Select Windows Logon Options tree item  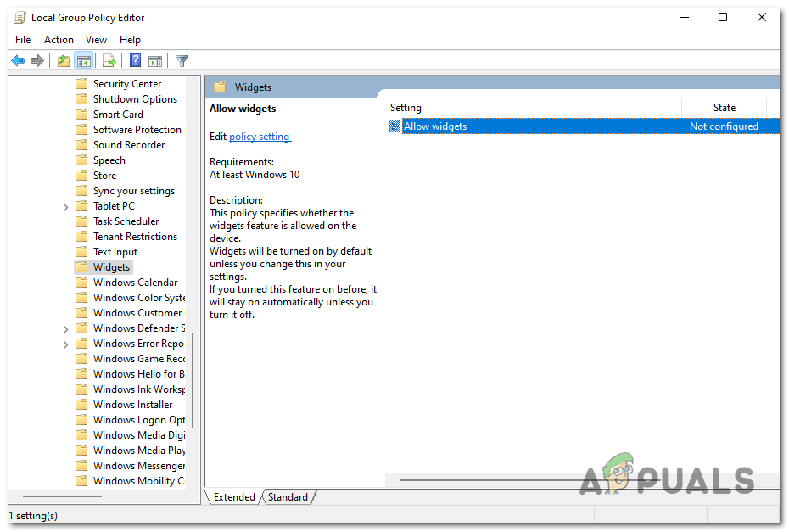(x=139, y=420)
